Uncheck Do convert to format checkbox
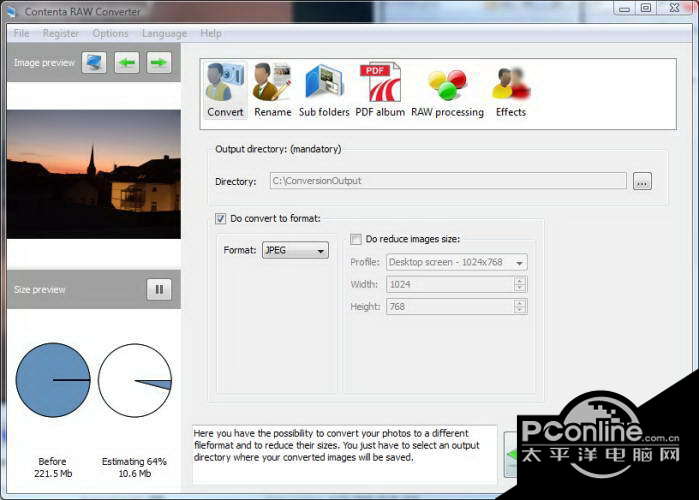This screenshot has height=500, width=699. (221, 219)
